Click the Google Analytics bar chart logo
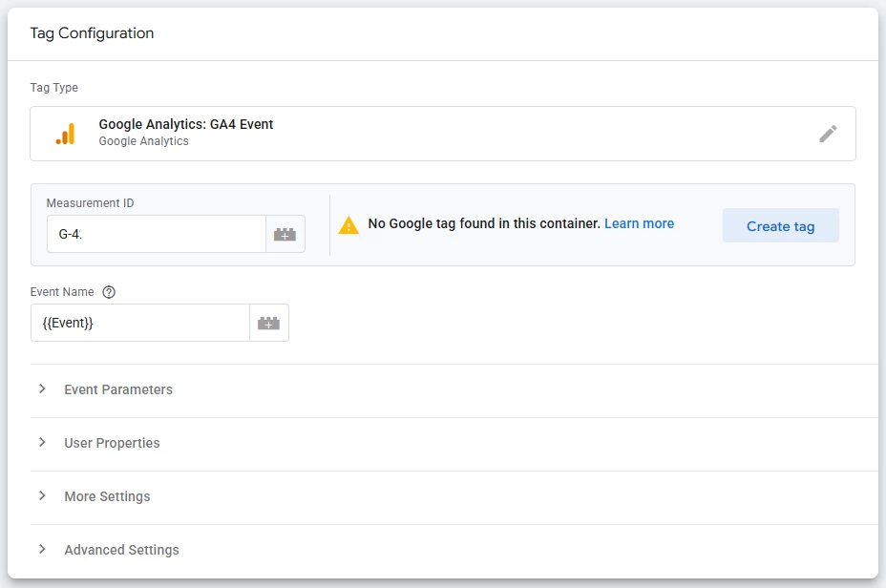Viewport: 886px width, 588px height. coord(65,134)
